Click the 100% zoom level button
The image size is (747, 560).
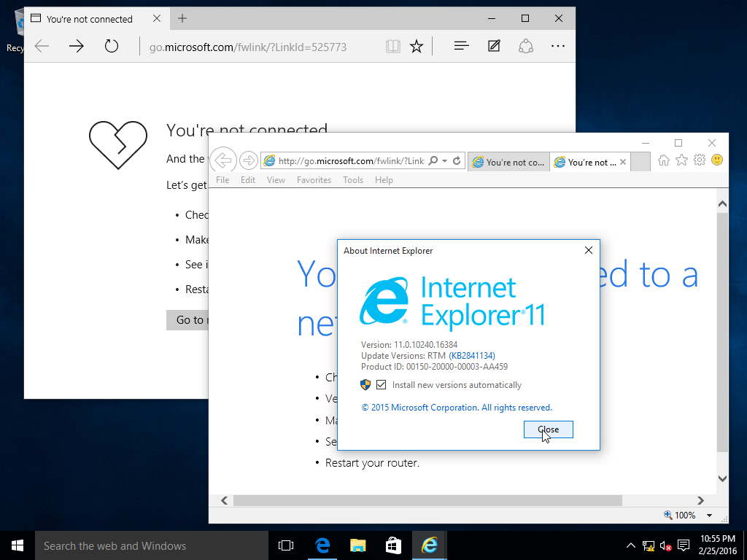click(680, 516)
